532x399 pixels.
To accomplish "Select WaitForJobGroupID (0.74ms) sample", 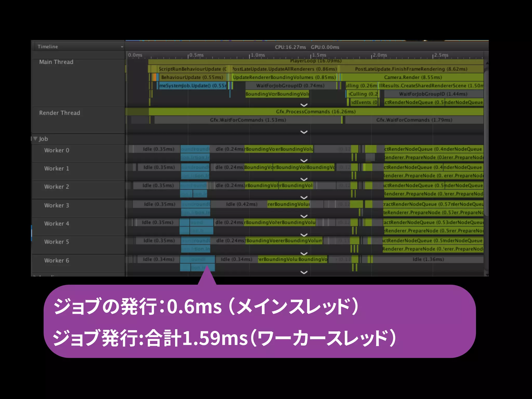I will [x=290, y=85].
